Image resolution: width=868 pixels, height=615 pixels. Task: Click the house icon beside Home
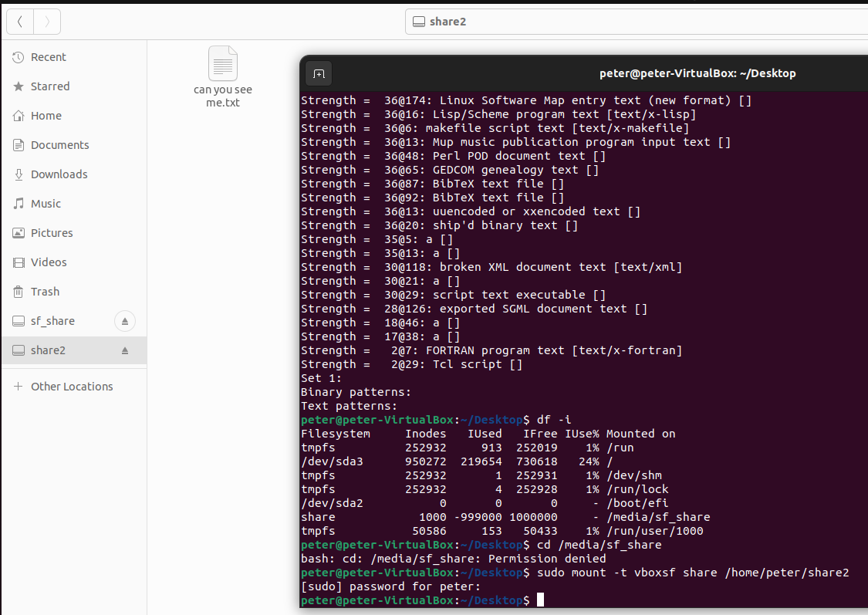click(x=19, y=116)
